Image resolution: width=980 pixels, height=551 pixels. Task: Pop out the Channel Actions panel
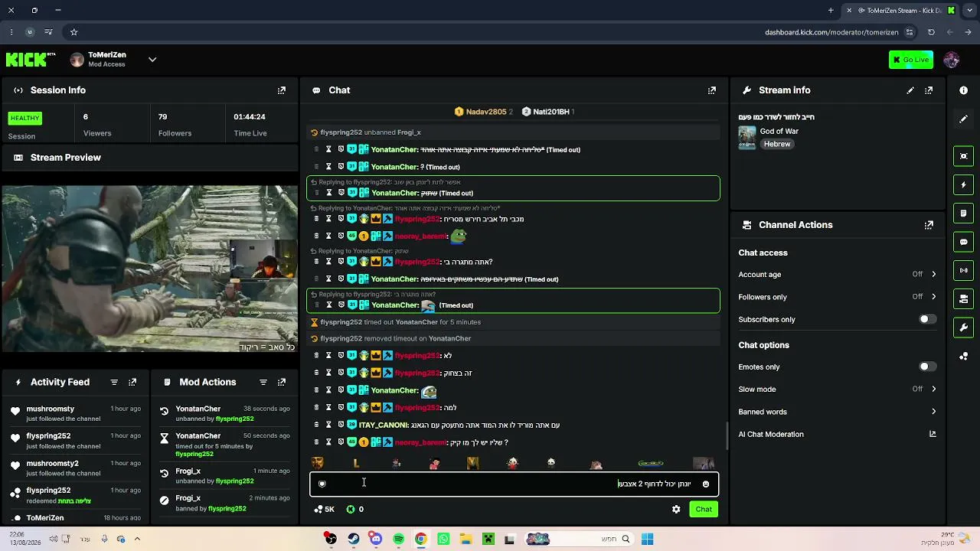(x=929, y=225)
